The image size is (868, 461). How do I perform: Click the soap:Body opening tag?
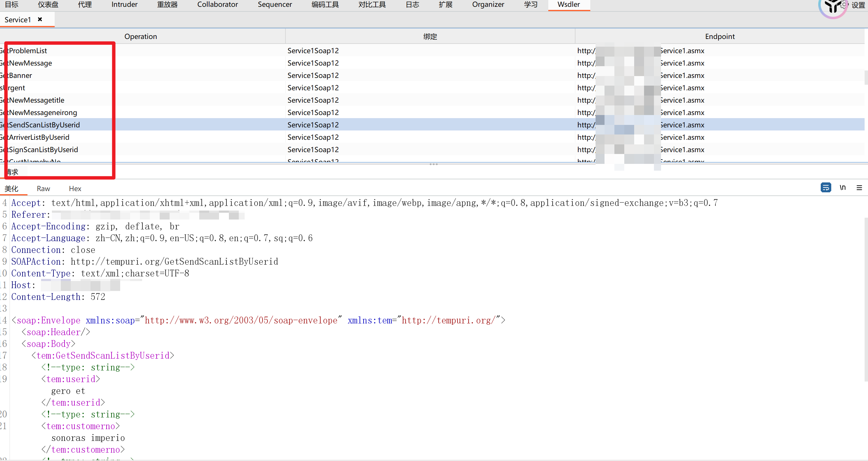[48, 344]
